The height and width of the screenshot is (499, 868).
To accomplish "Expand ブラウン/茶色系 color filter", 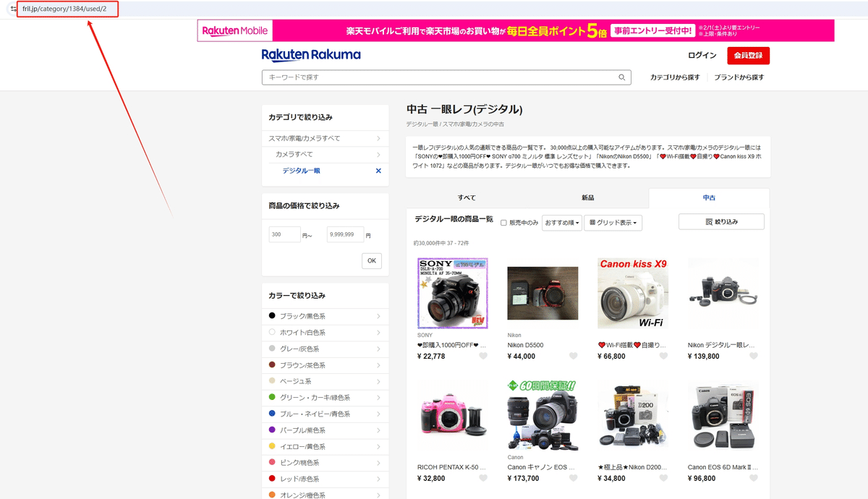I will click(x=325, y=364).
